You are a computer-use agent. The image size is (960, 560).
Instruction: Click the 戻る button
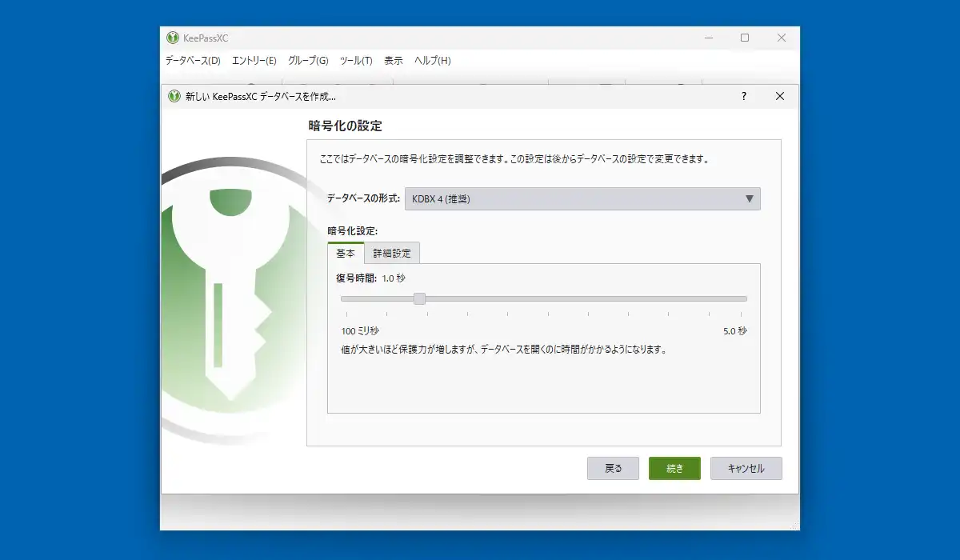point(614,469)
